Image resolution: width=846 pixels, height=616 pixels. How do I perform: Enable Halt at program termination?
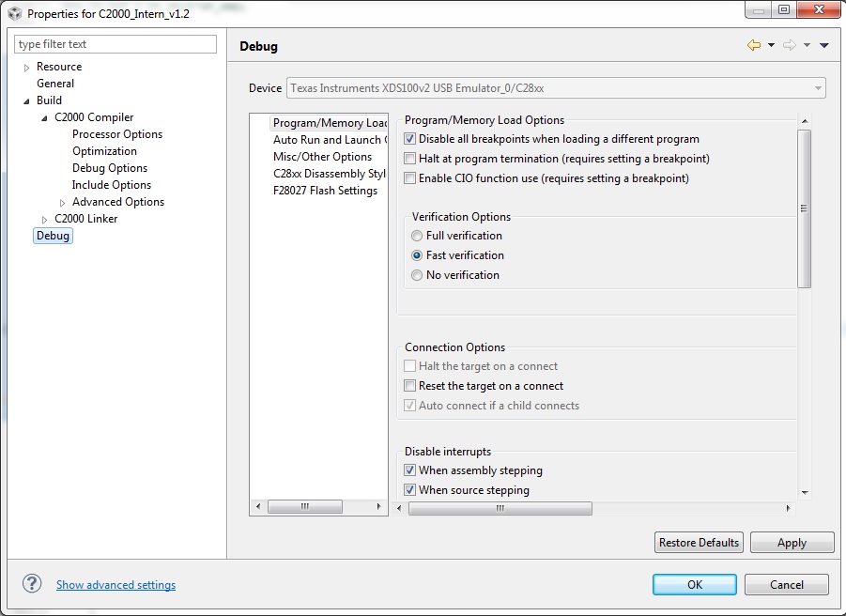click(x=410, y=156)
